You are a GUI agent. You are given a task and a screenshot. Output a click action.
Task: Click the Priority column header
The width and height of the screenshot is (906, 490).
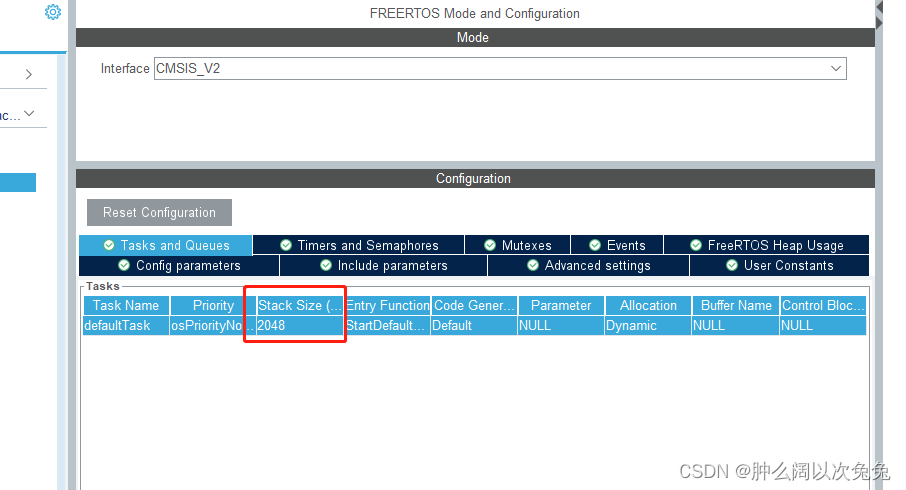213,305
